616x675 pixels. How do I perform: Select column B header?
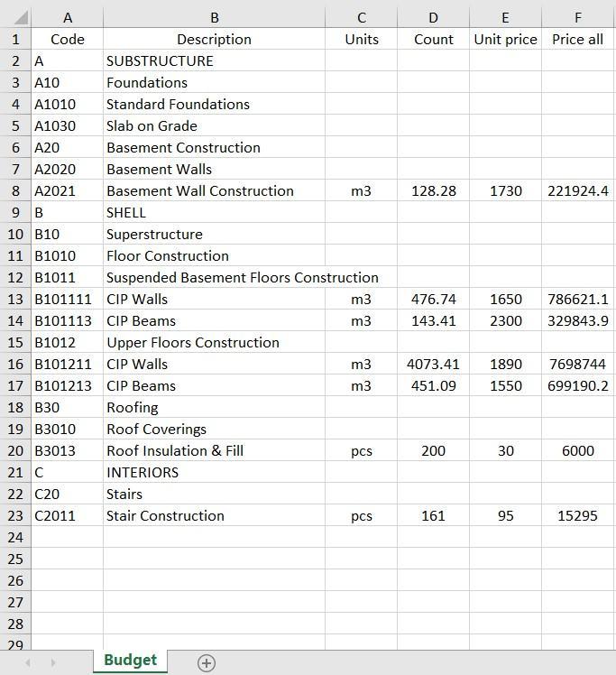pyautogui.click(x=215, y=18)
